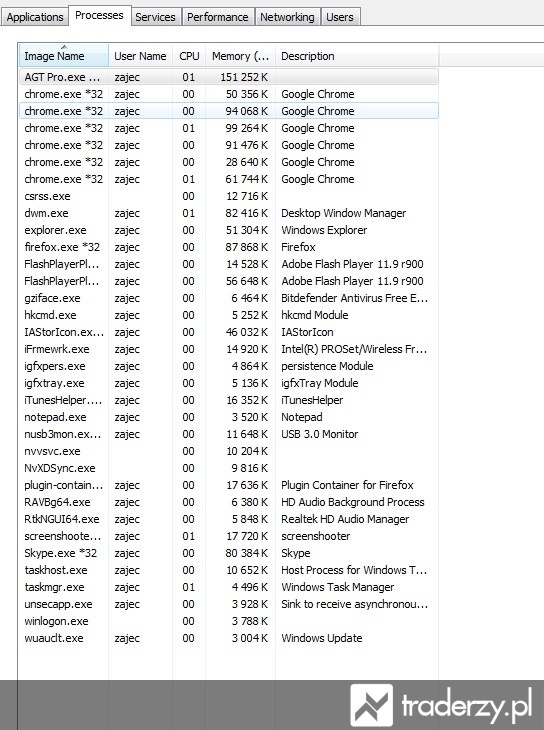
Task: Select the gziface.exe process
Action: pyautogui.click(x=229, y=298)
